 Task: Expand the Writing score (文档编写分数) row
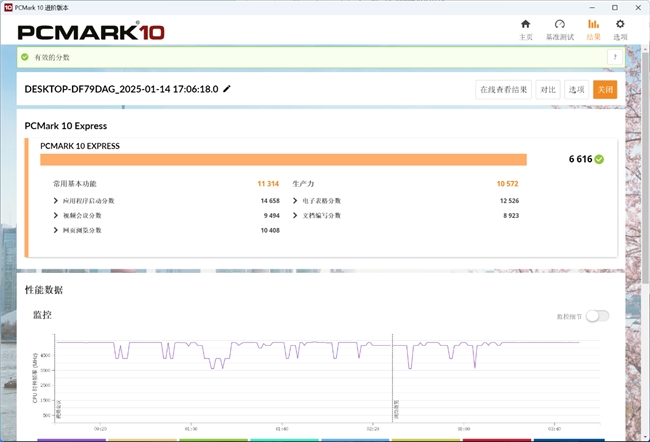click(295, 215)
